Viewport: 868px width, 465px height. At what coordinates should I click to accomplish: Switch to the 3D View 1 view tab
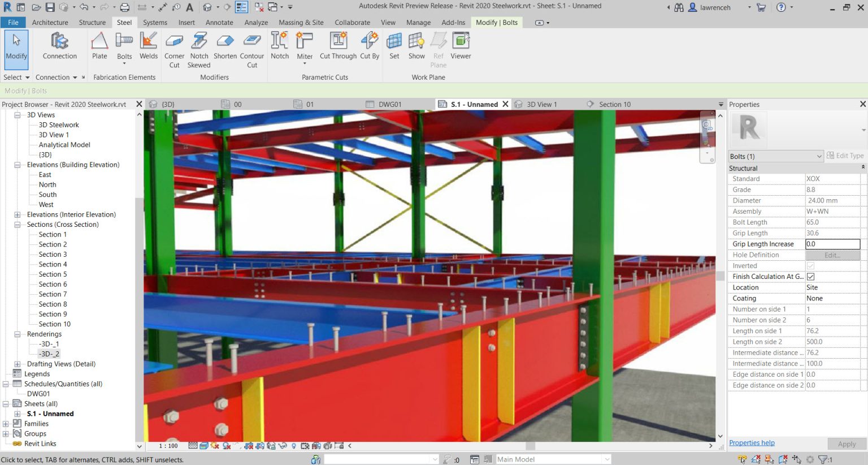click(x=541, y=105)
